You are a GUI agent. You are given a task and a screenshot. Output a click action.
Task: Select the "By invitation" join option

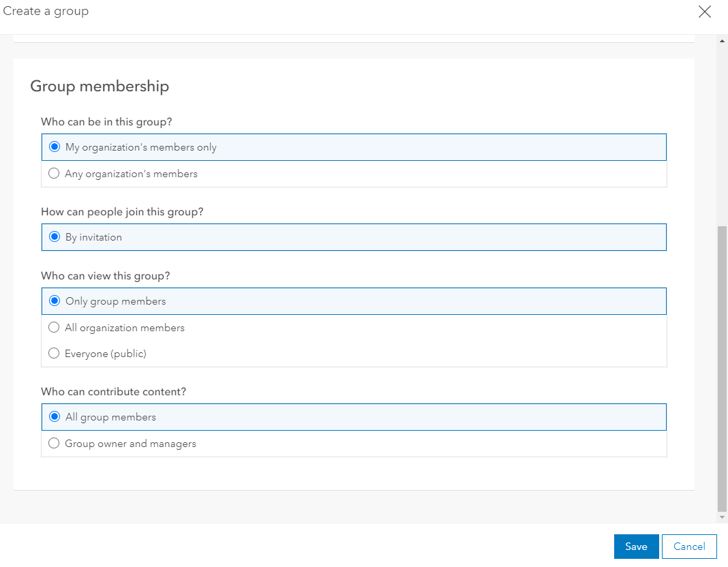tap(55, 236)
